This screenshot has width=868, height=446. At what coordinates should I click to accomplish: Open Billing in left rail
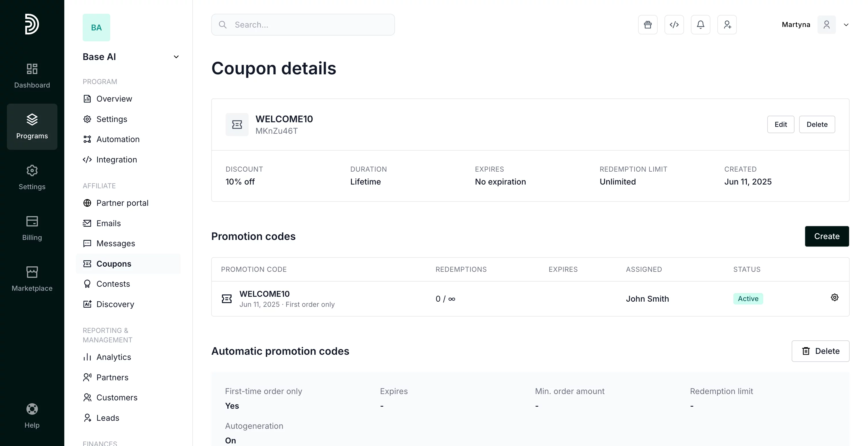pyautogui.click(x=32, y=228)
